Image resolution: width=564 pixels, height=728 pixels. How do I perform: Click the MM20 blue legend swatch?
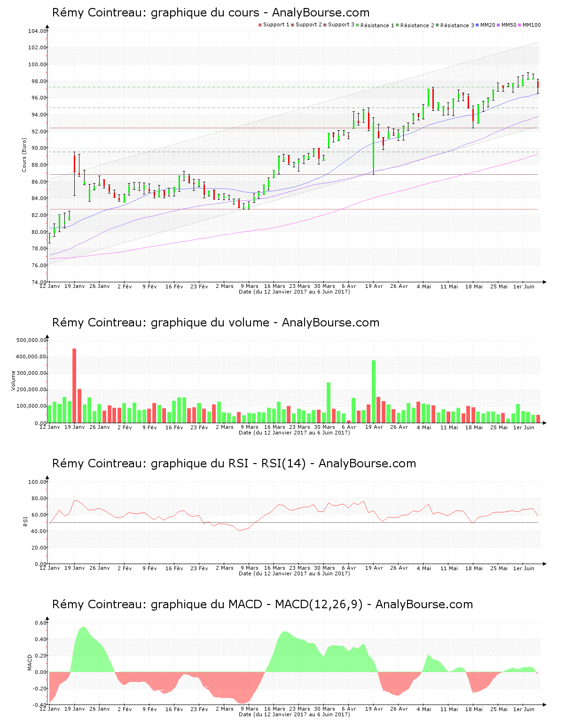click(x=478, y=25)
